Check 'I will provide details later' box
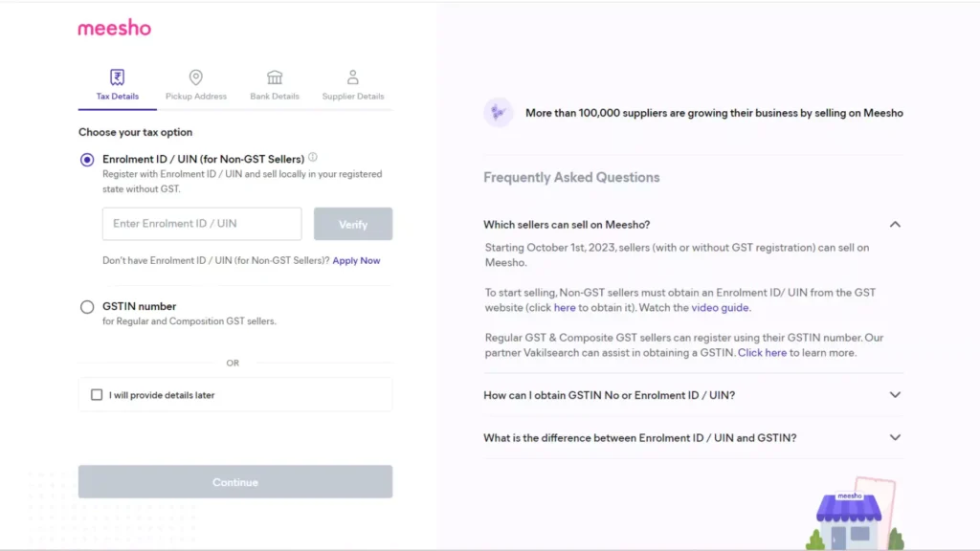 [x=97, y=394]
